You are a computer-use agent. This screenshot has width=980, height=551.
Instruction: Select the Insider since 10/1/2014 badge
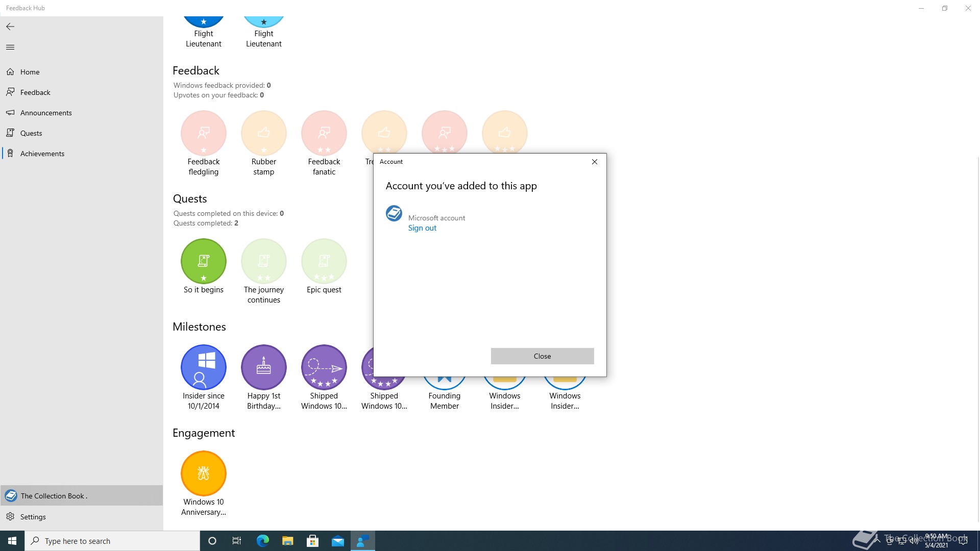click(204, 367)
